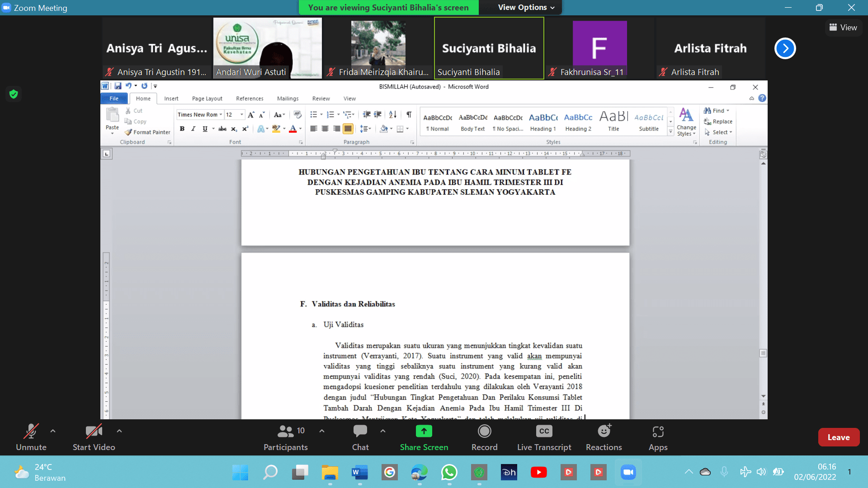Click the green encryption shield icon

pos(14,94)
